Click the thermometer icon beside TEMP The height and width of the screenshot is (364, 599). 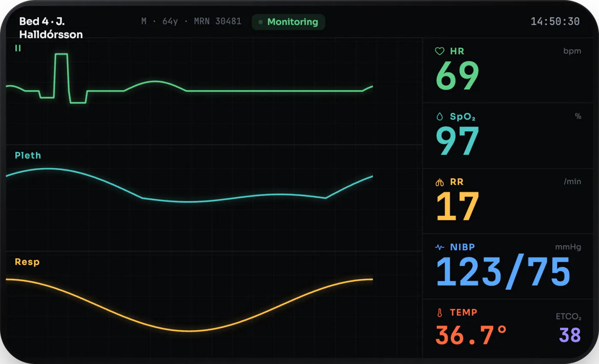(439, 313)
